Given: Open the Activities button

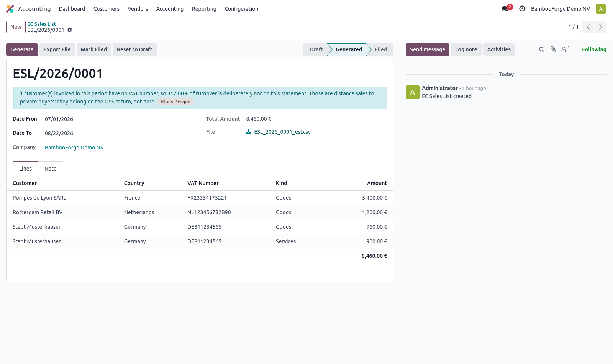Looking at the screenshot, I should tap(499, 49).
